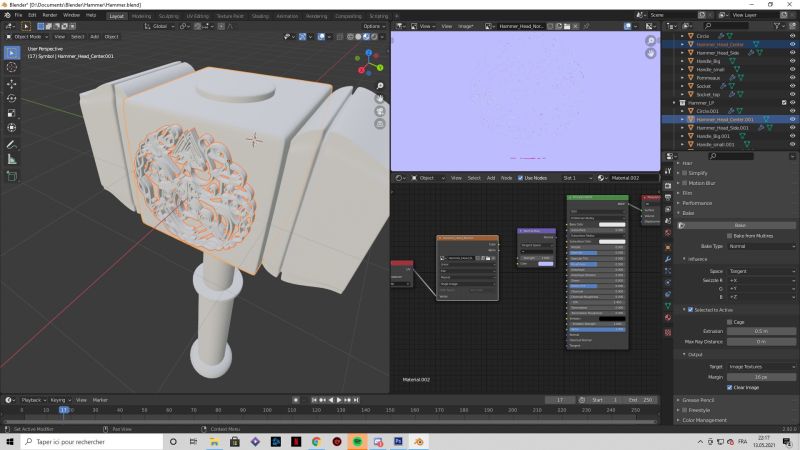This screenshot has width=800, height=450.
Task: Switch viewport to perspective/orthographic grid icon
Action: click(x=380, y=123)
